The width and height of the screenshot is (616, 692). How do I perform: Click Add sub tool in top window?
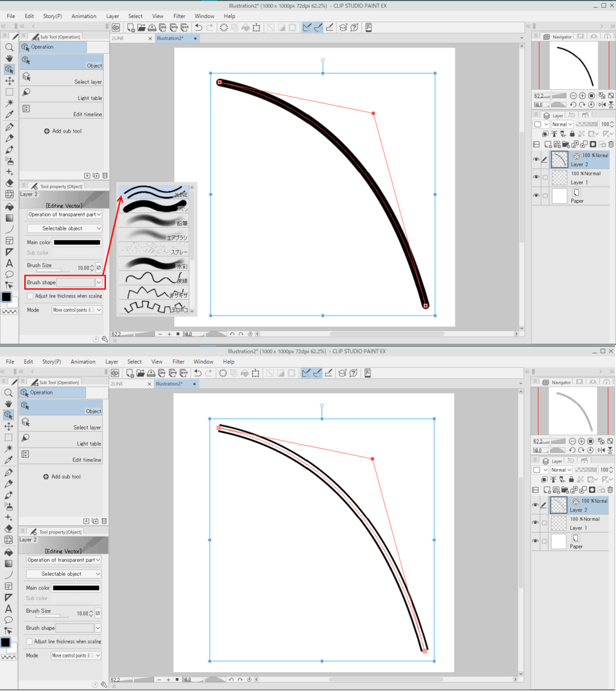pyautogui.click(x=63, y=131)
